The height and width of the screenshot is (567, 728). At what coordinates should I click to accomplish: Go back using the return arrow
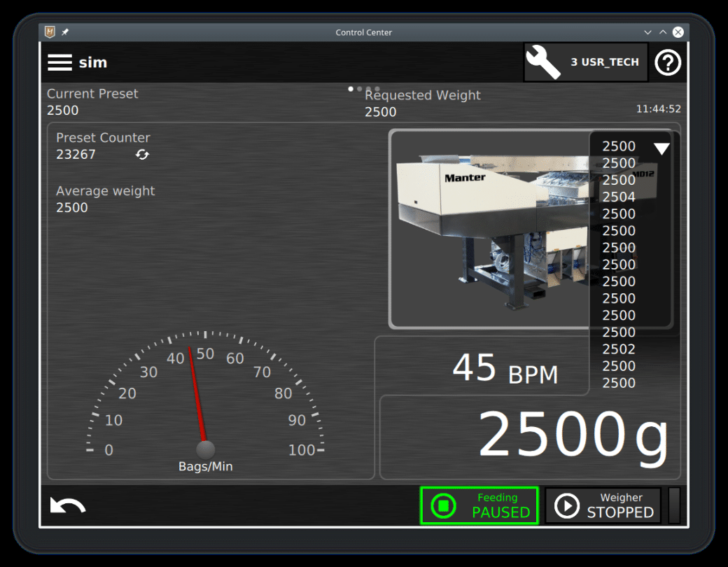point(68,505)
